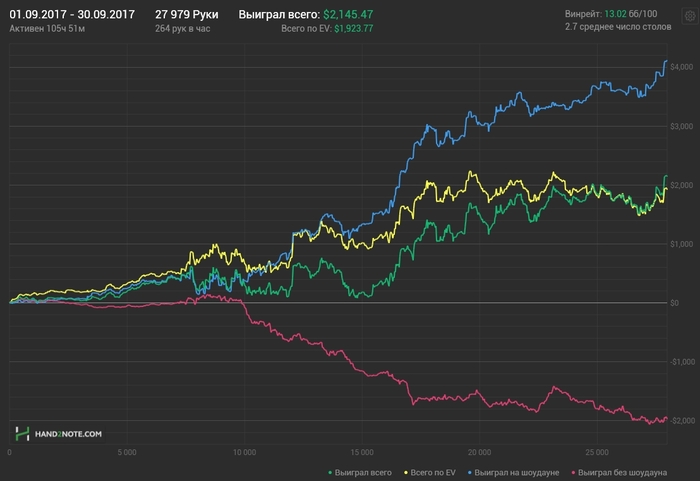Click the blue showdown legend dot
This screenshot has height=481, width=700.
coord(469,470)
